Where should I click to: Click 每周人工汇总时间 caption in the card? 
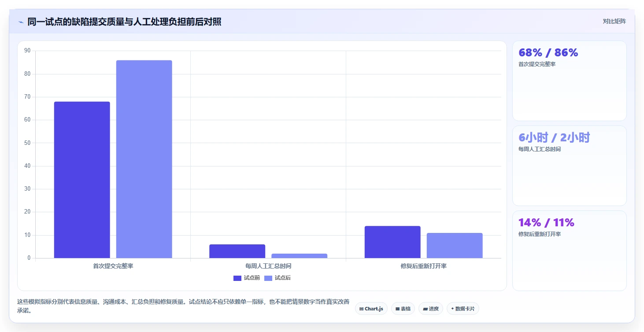(540, 149)
